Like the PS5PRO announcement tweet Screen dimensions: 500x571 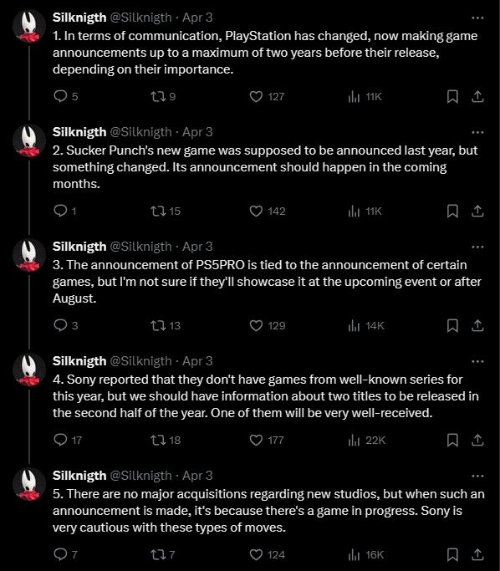[x=267, y=326]
